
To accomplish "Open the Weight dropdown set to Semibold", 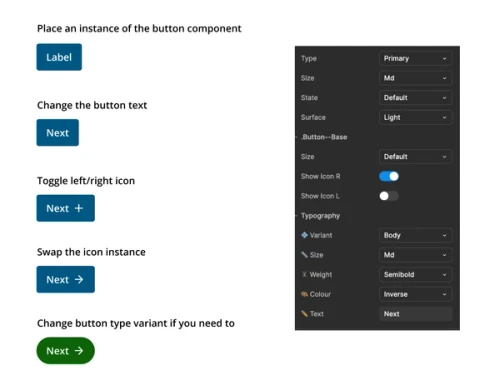I will click(x=415, y=275).
